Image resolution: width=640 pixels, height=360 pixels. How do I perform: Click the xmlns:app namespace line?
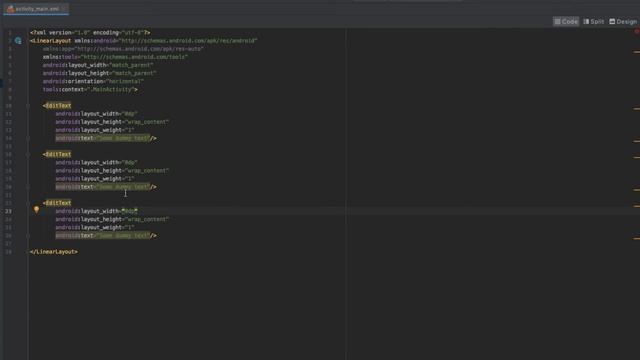pos(123,49)
